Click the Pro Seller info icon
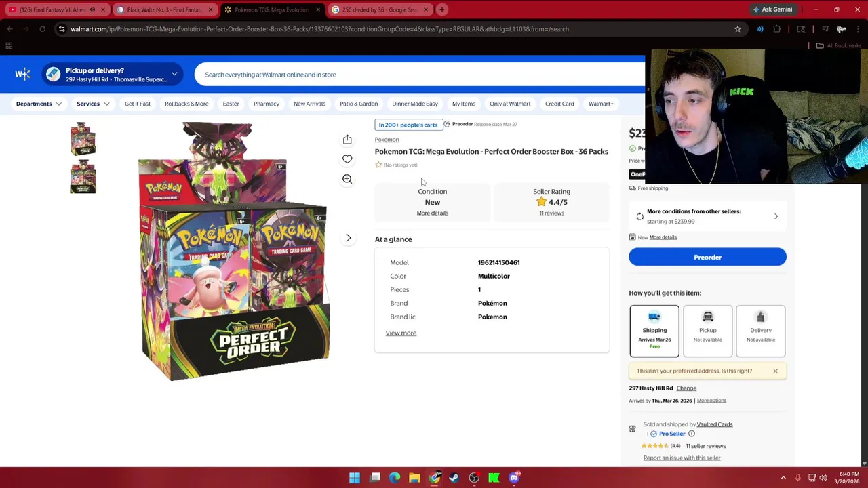Screen dimensions: 868x488 pos(692,434)
